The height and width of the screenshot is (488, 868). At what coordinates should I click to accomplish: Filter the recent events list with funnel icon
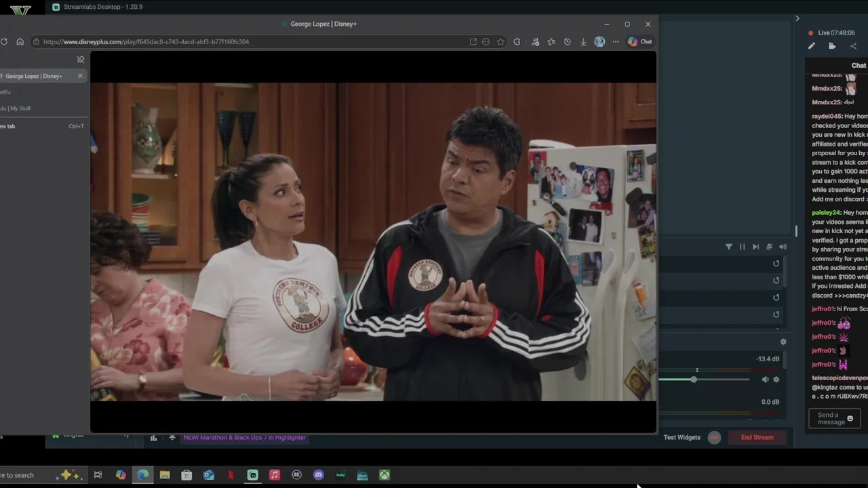click(728, 247)
